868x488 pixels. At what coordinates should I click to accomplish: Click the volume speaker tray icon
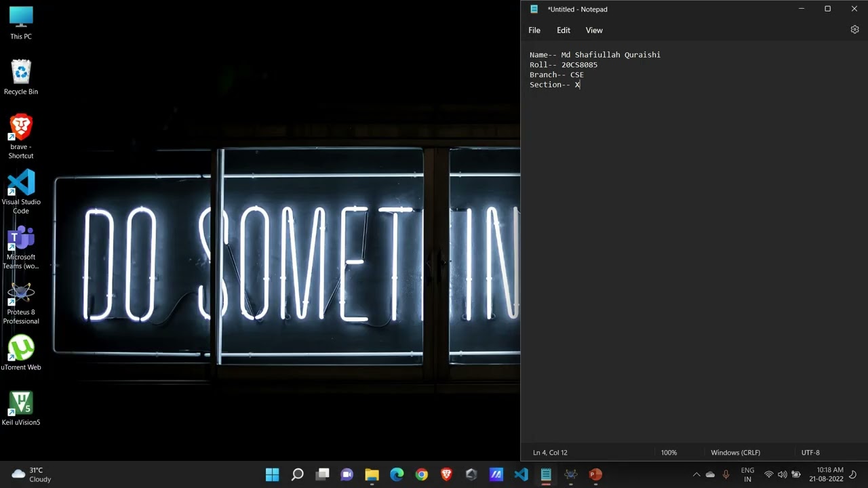click(x=783, y=474)
